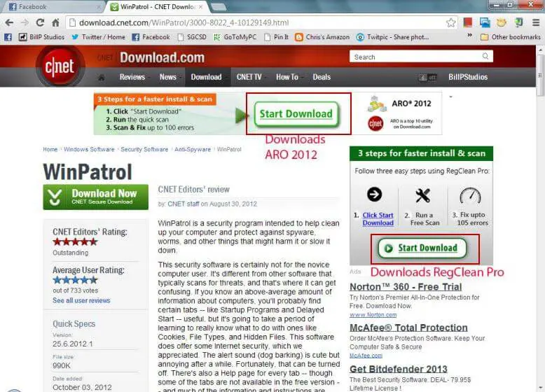Open the Chrome menu hamburger icon
545x392 pixels.
pyautogui.click(x=536, y=22)
